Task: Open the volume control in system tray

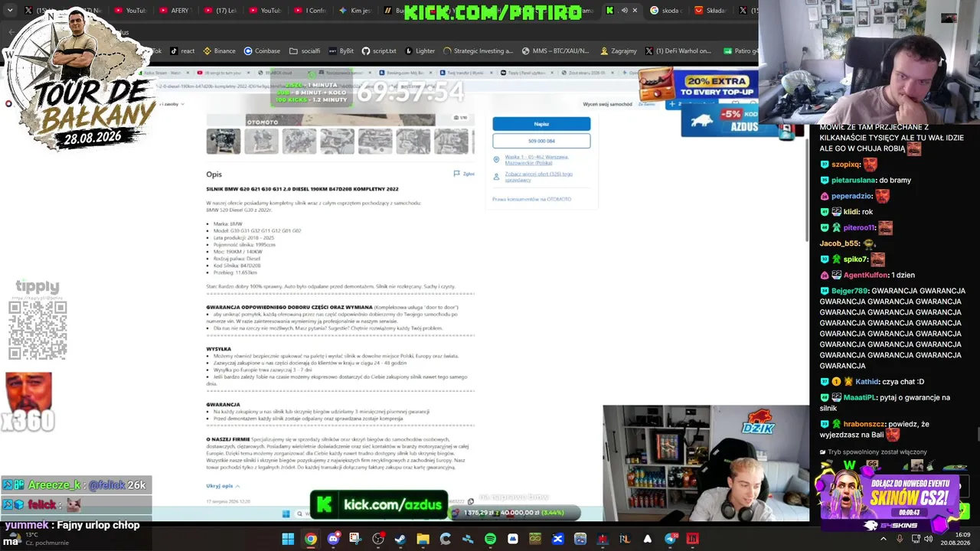Action: point(928,539)
